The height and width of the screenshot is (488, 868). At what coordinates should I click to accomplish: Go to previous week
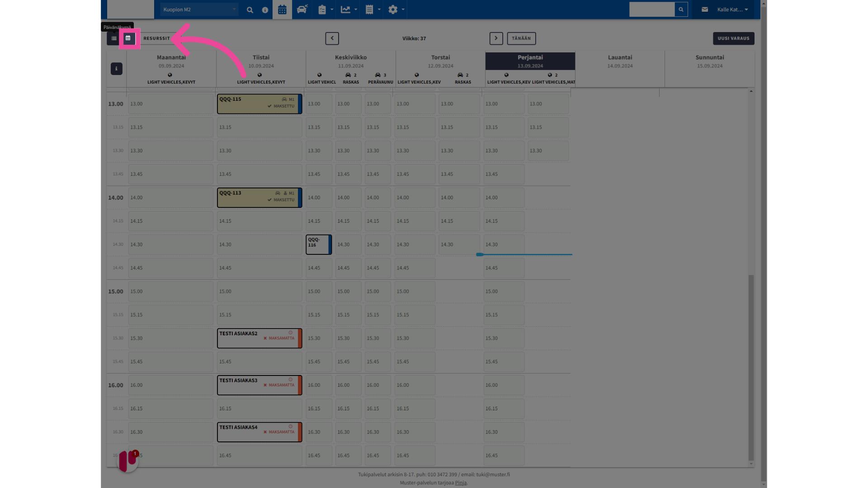pyautogui.click(x=332, y=38)
